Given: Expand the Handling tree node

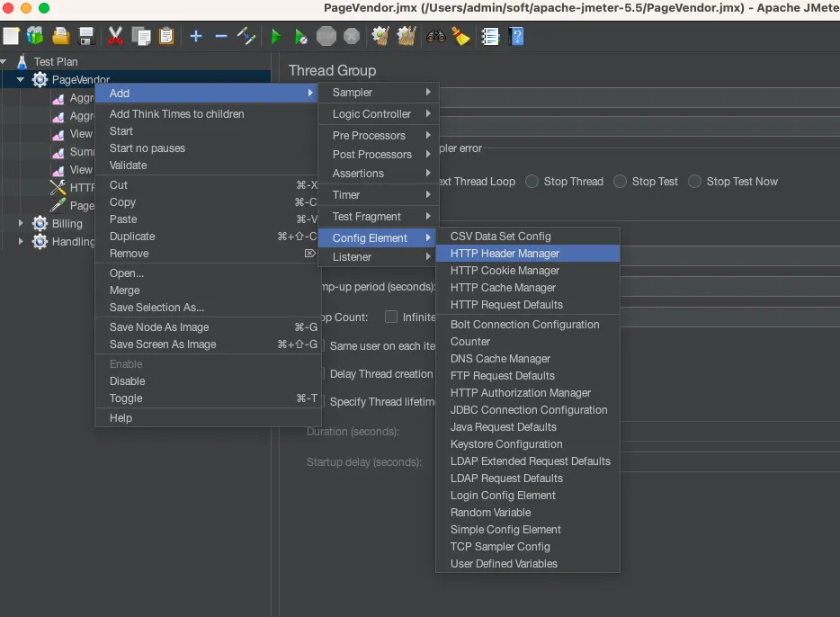Looking at the screenshot, I should (x=21, y=242).
